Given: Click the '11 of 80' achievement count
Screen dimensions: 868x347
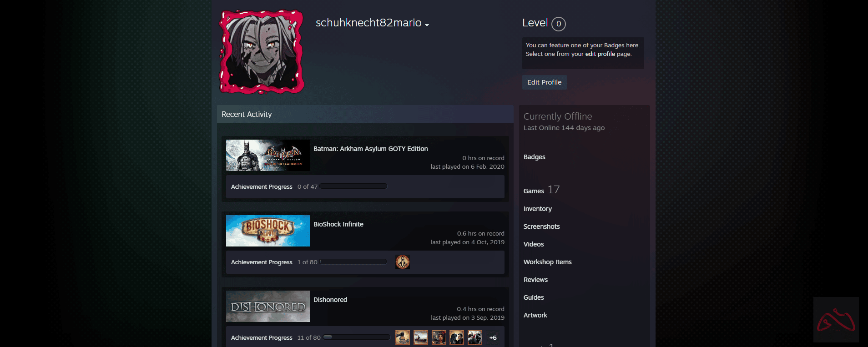Looking at the screenshot, I should 309,337.
